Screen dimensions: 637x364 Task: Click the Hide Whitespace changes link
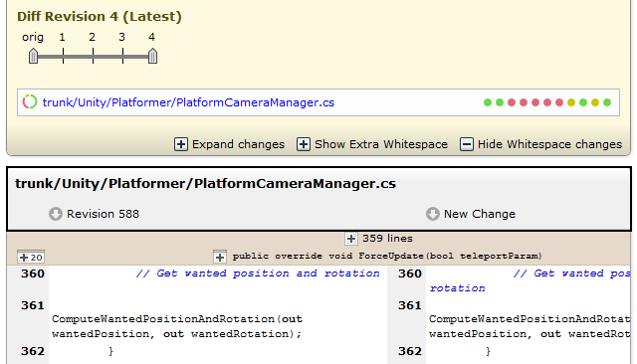click(x=549, y=144)
